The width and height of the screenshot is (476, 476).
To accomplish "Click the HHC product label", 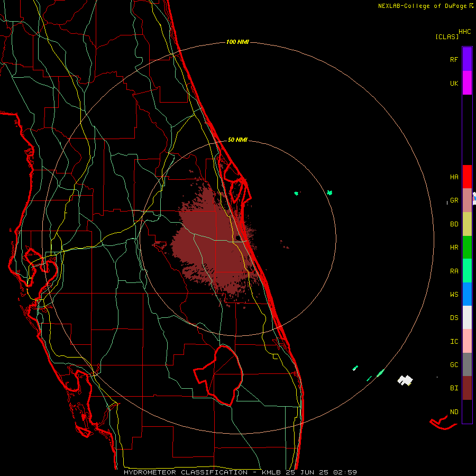I will (x=464, y=32).
